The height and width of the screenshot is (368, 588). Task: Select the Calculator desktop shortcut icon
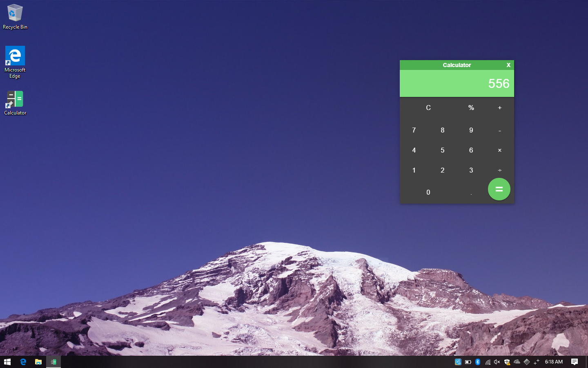(x=15, y=103)
